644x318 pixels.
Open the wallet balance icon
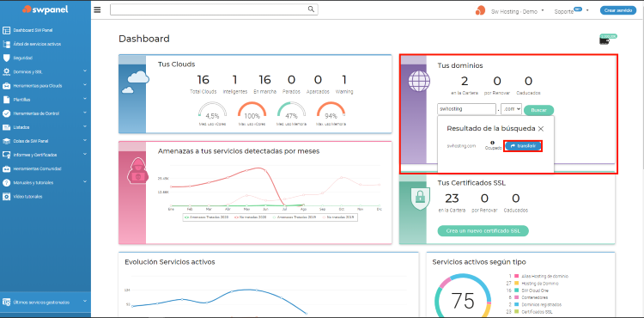point(604,40)
